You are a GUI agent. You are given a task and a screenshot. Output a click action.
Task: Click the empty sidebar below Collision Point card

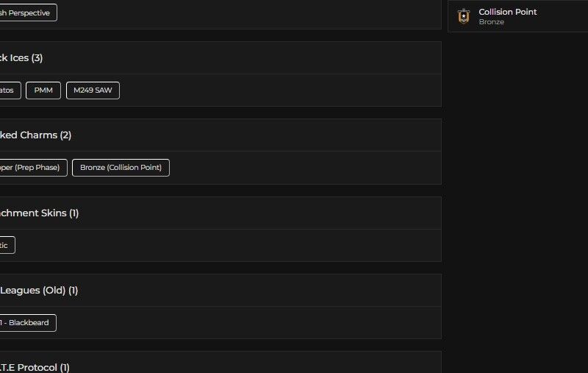[x=517, y=184]
